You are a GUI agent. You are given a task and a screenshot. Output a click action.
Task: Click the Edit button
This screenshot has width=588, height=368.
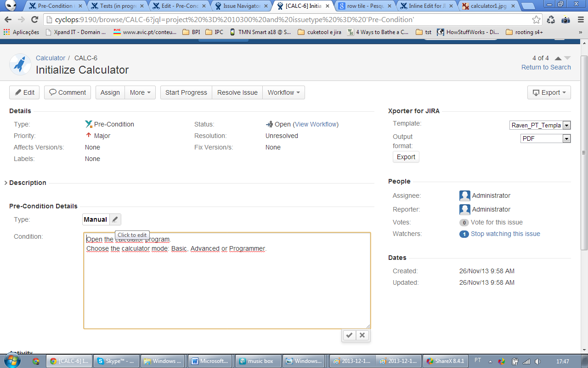24,92
